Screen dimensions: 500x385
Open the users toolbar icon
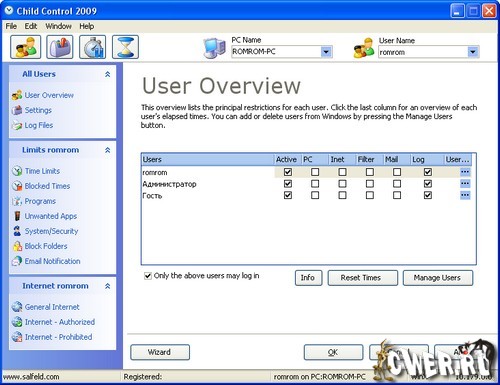pyautogui.click(x=26, y=47)
